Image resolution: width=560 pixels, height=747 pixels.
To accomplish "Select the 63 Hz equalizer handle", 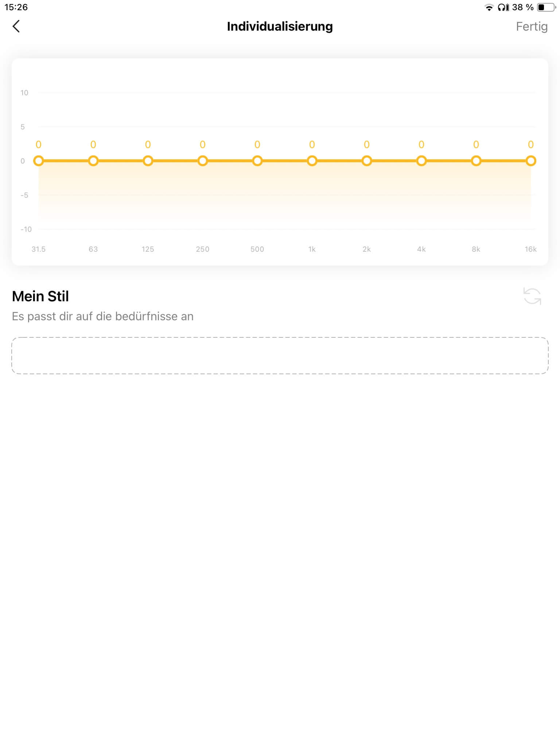I will pos(93,161).
